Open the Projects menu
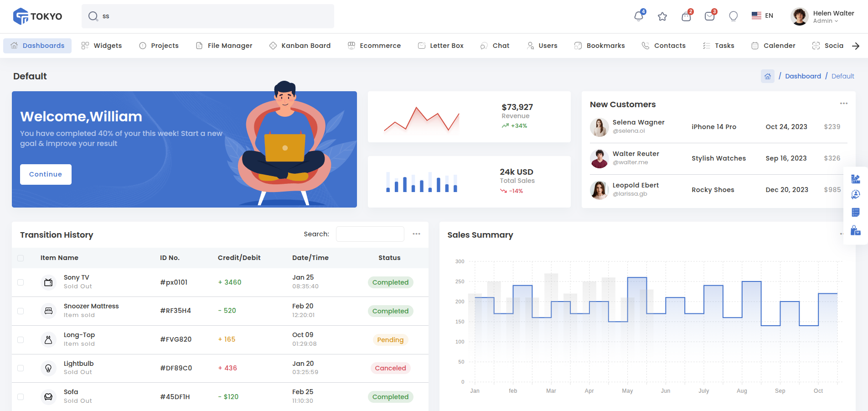Viewport: 868px width, 411px height. (x=159, y=46)
